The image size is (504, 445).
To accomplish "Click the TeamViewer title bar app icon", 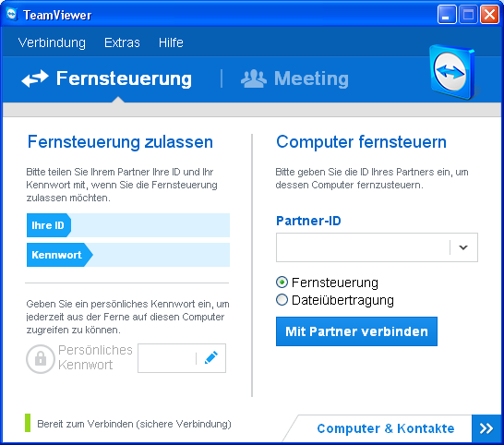I will (12, 15).
